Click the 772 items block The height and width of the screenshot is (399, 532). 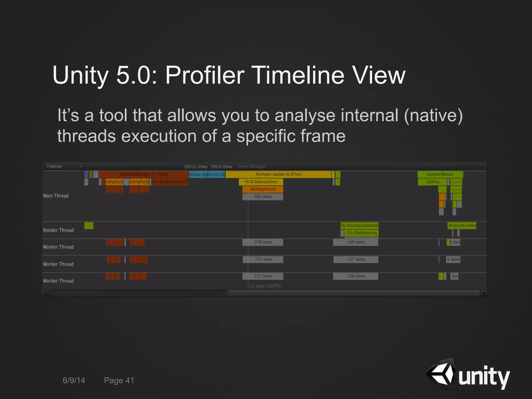tap(263, 260)
